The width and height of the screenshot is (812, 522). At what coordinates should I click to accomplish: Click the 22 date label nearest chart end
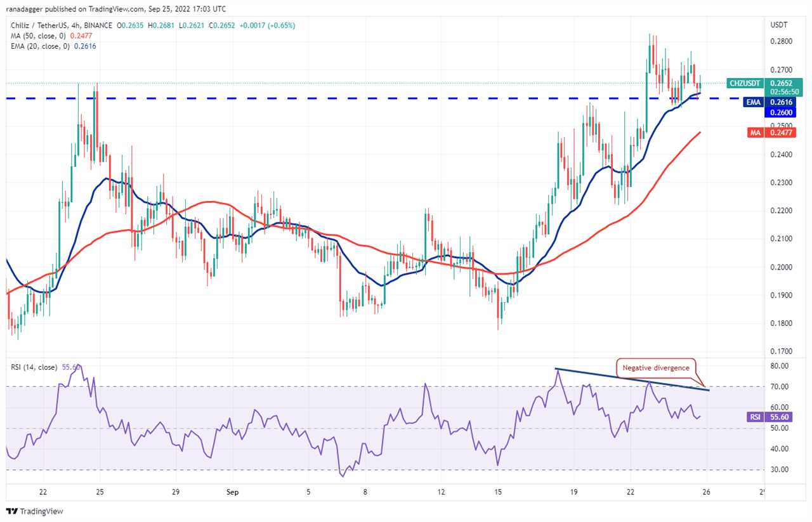tap(630, 492)
